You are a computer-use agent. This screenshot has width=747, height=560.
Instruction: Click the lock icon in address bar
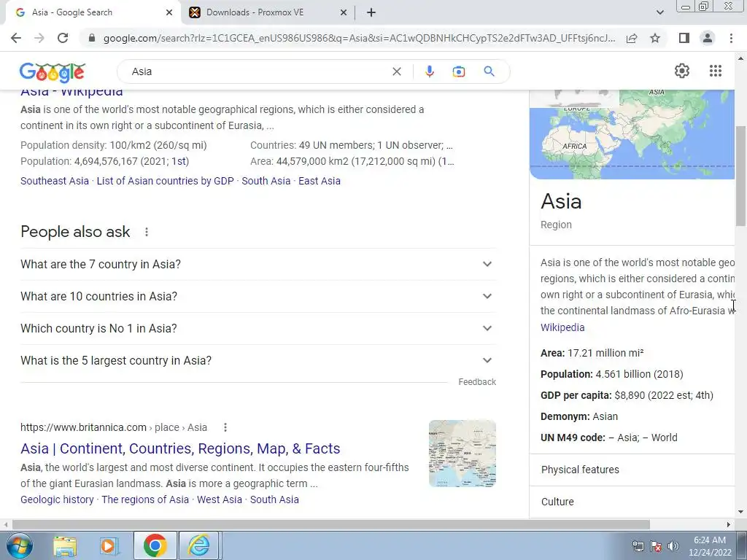92,38
